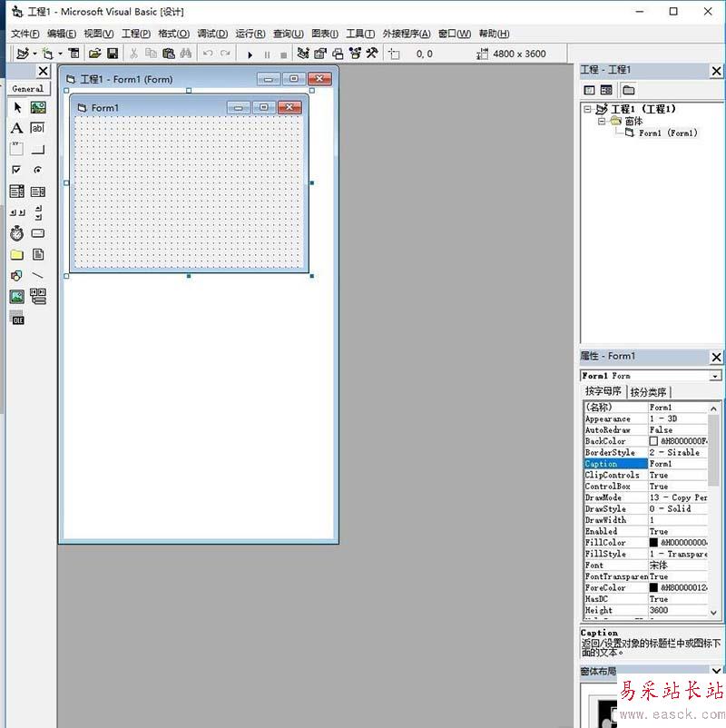Click the FillColor black swatch
The width and height of the screenshot is (726, 728).
tap(653, 542)
